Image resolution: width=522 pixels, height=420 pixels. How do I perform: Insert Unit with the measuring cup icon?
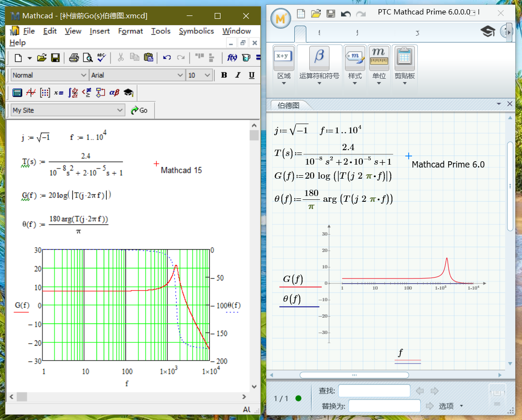(x=246, y=57)
